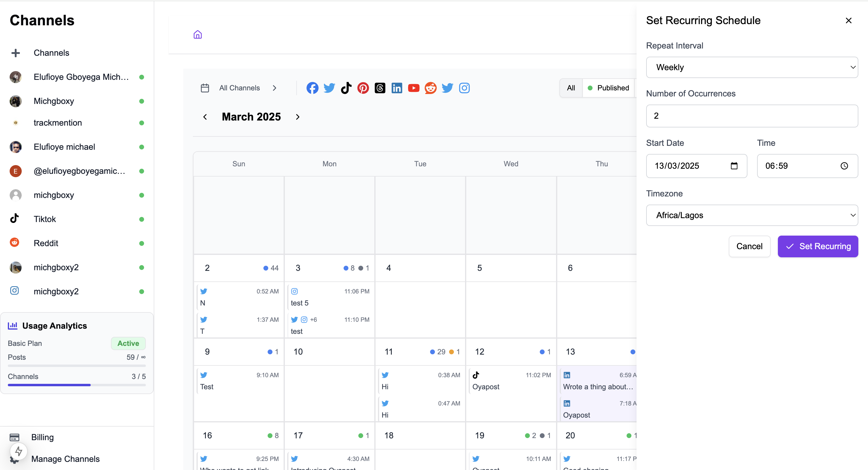Go to next month arrow

tap(297, 117)
